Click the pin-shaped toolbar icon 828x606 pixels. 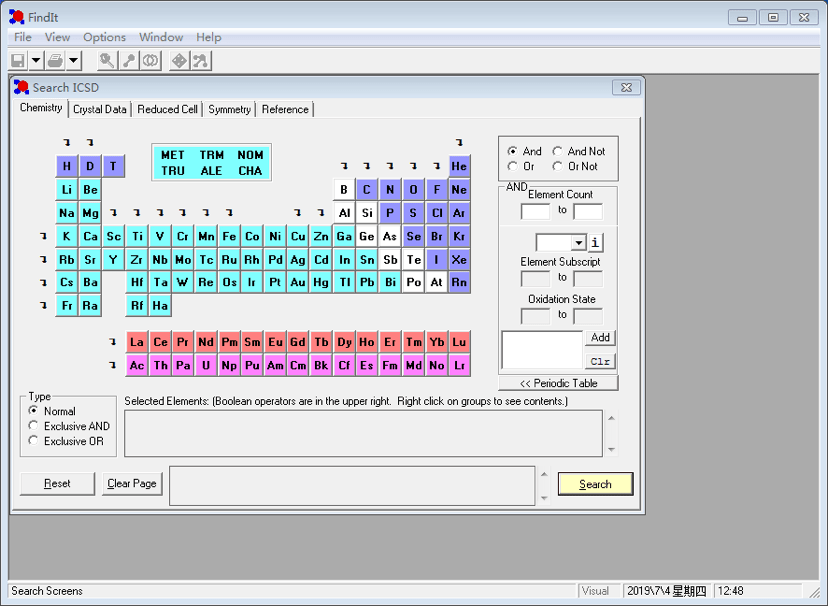pos(129,60)
